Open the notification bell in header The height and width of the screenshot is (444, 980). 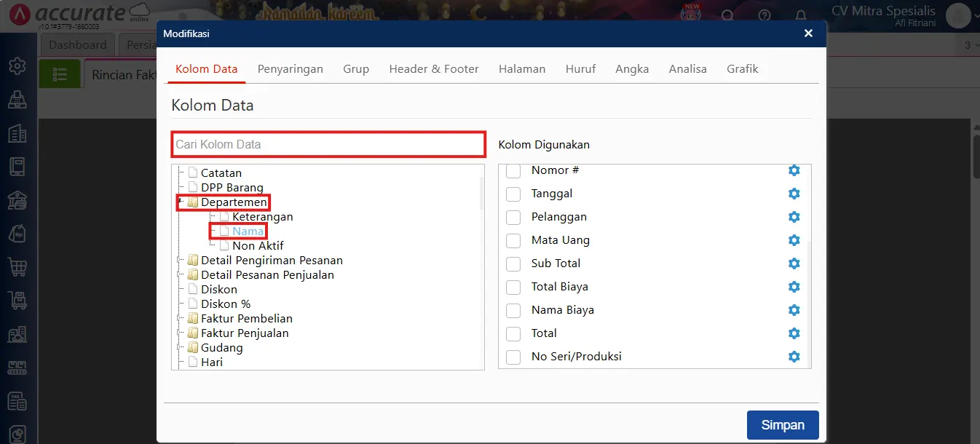click(x=800, y=15)
